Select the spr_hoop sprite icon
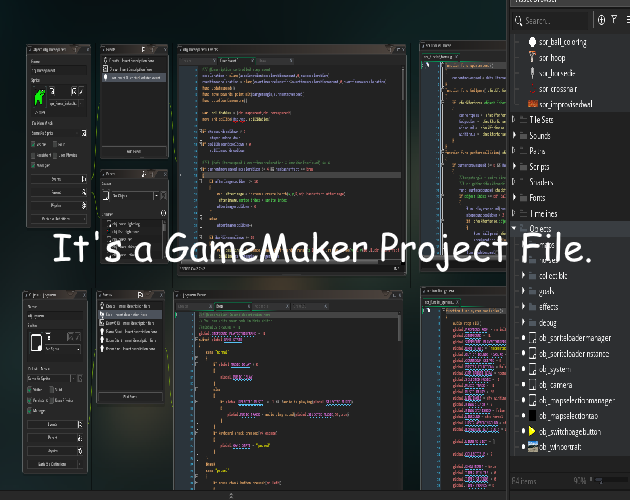Viewport: 630px width, 500px height. [532, 57]
